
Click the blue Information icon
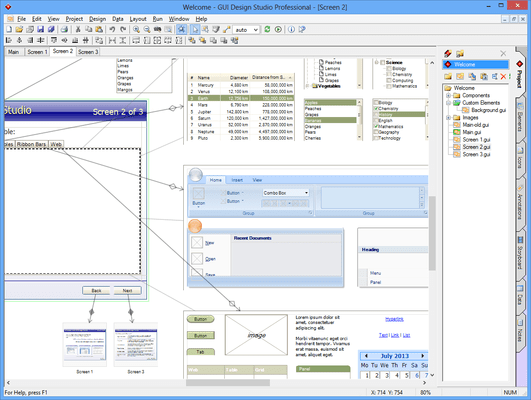click(291, 29)
